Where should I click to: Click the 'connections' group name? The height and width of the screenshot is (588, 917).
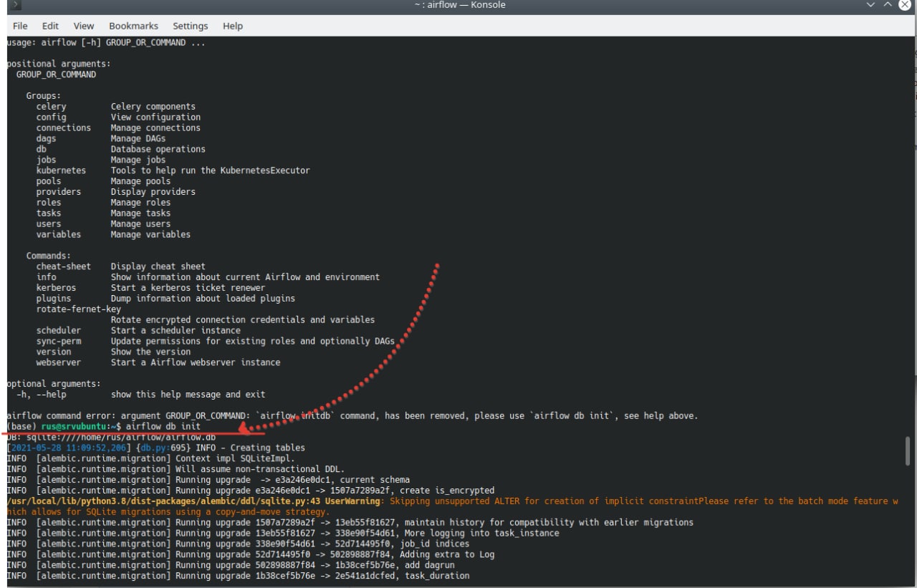[64, 128]
